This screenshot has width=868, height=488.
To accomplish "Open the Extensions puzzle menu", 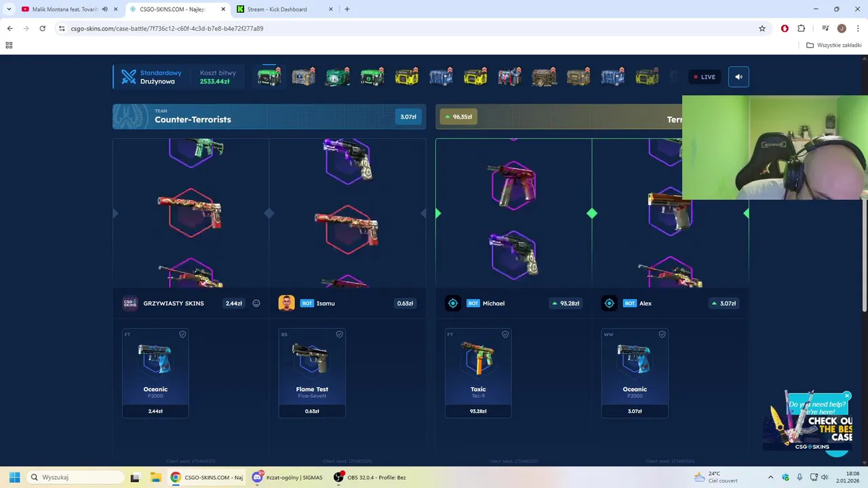I will point(801,28).
